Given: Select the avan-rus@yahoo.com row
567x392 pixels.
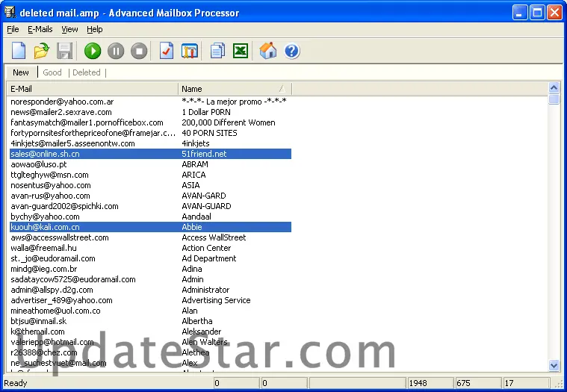Looking at the screenshot, I should click(x=150, y=196).
